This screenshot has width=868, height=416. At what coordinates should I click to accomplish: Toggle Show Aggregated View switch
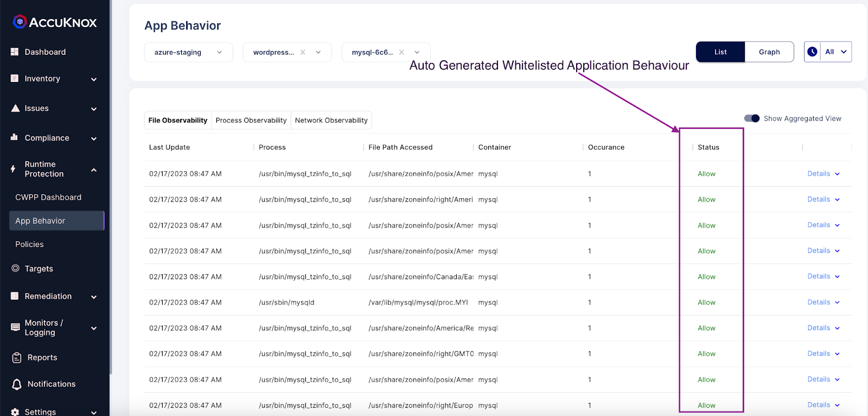(752, 118)
